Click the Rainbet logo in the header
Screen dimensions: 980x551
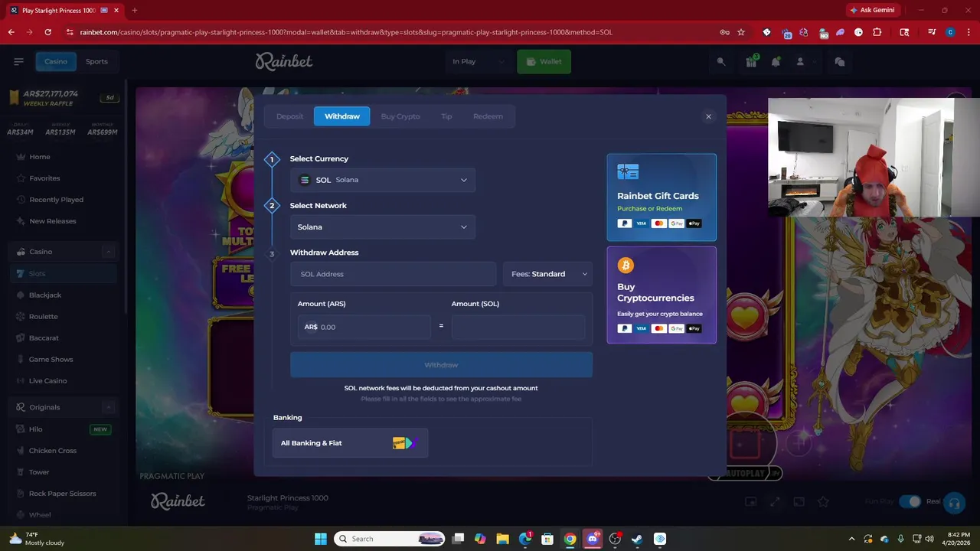(284, 61)
